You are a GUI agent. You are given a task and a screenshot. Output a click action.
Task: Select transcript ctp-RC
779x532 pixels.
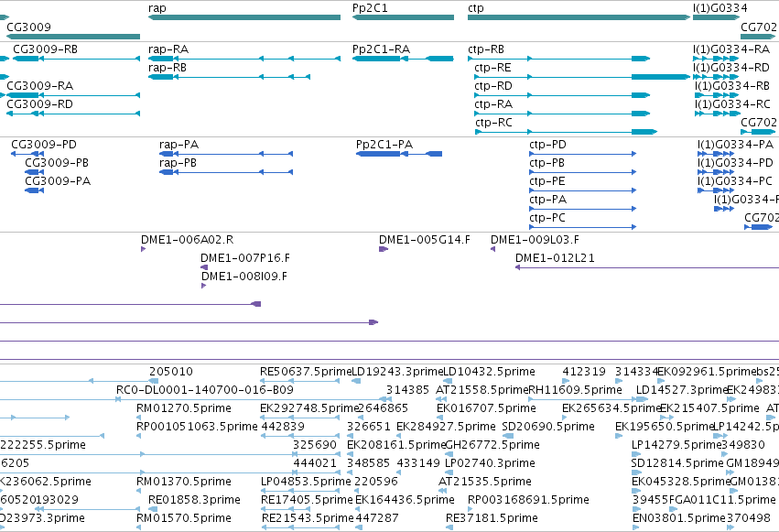pos(567,132)
